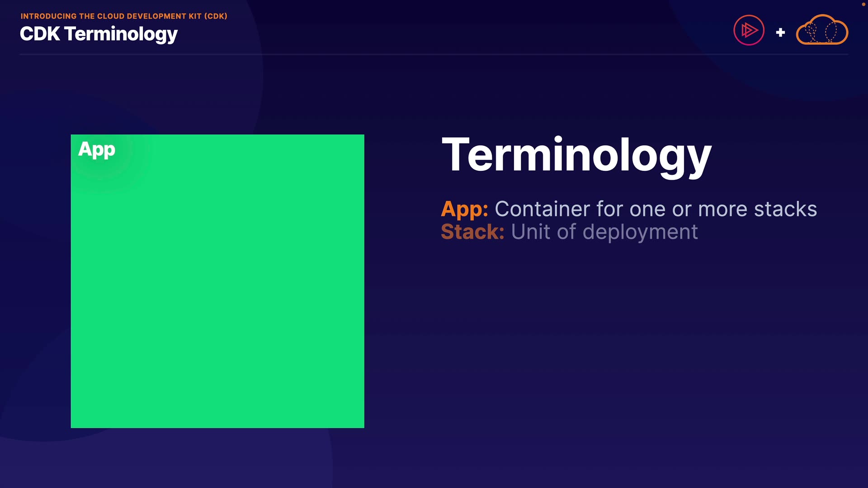
Task: Click the (CDK) abbreviation in the header subtitle
Action: (216, 16)
